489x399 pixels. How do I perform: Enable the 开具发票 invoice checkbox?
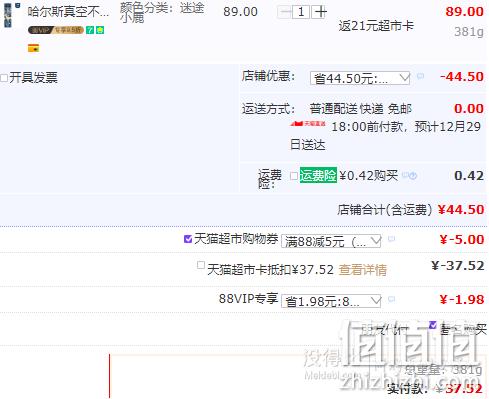(4, 78)
